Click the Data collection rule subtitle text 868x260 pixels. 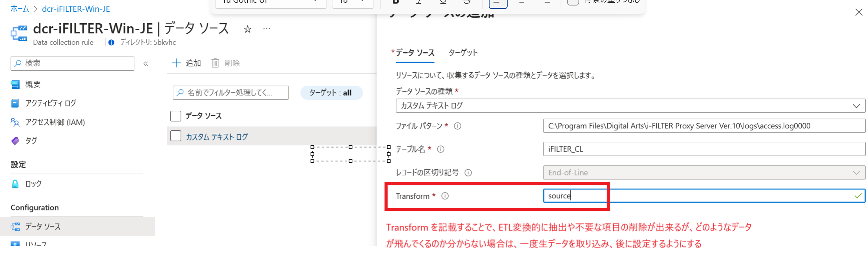click(x=63, y=42)
